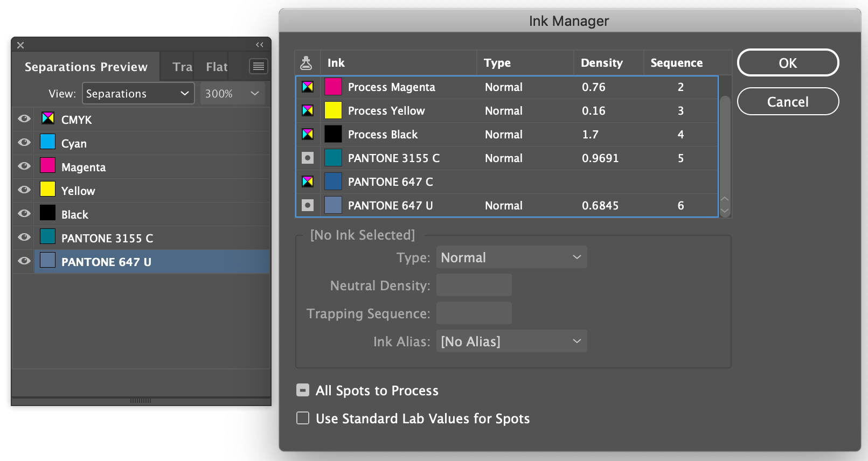Switch to the Separations Preview tab
This screenshot has height=461, width=868.
click(86, 67)
